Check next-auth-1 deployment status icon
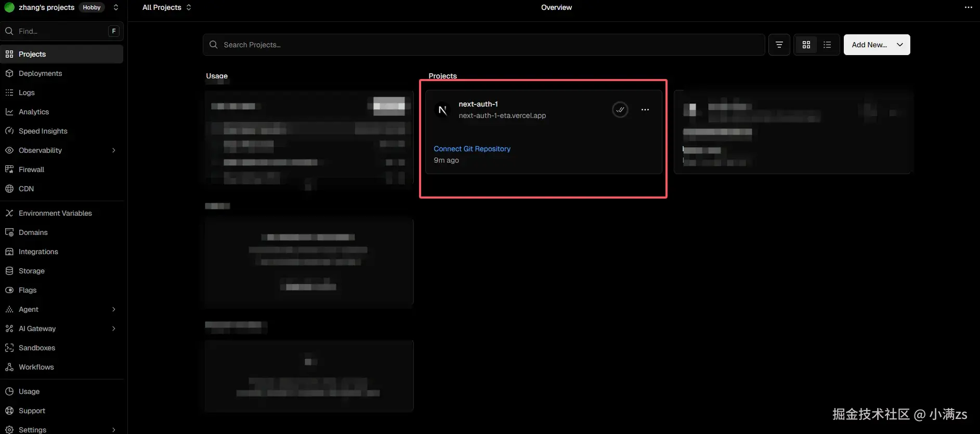The image size is (980, 434). tap(620, 110)
